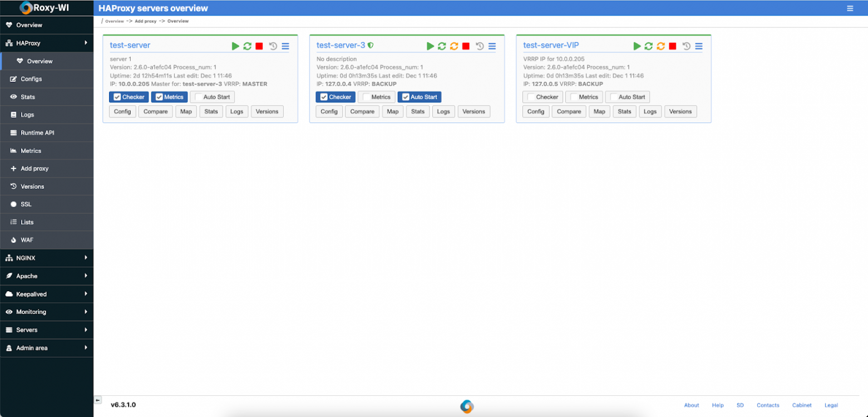This screenshot has height=417, width=868.
Task: Click the green play icon for test-server-3
Action: [x=430, y=46]
